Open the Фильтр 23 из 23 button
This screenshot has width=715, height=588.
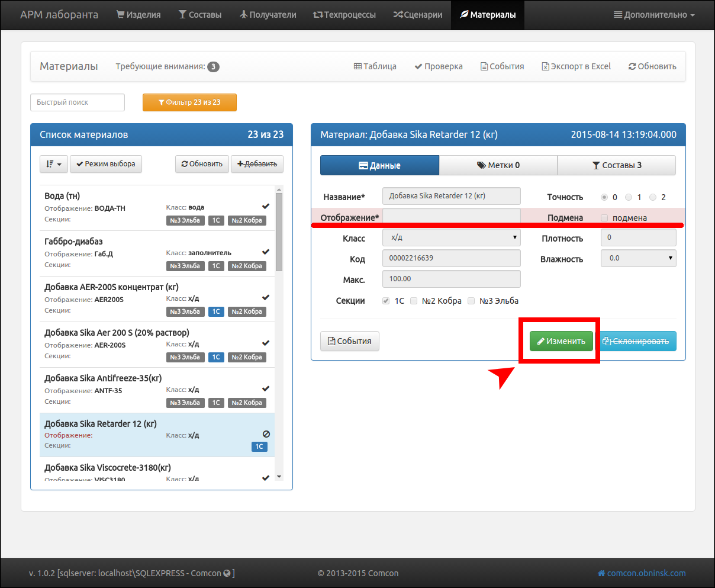pyautogui.click(x=189, y=102)
